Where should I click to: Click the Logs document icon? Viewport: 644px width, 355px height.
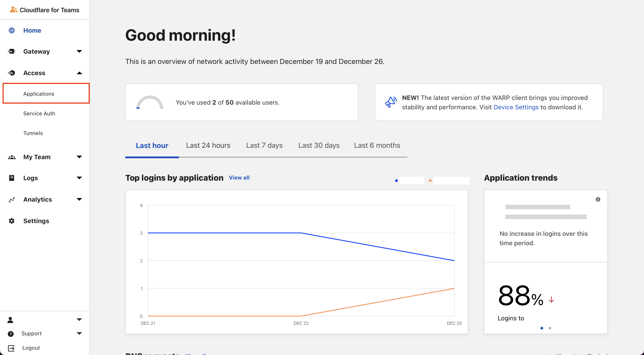pyautogui.click(x=11, y=178)
